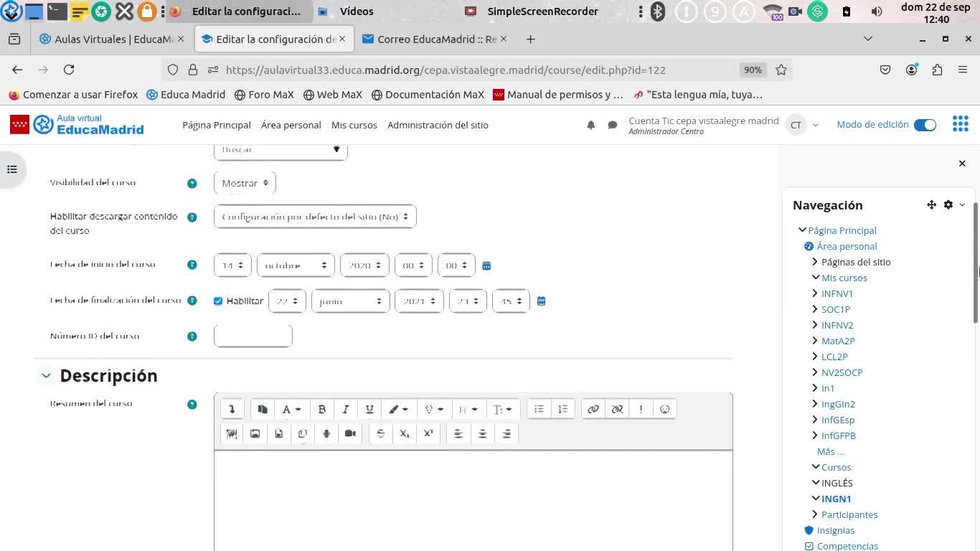Open Área personal in the top menu
This screenshot has width=980, height=551.
291,125
